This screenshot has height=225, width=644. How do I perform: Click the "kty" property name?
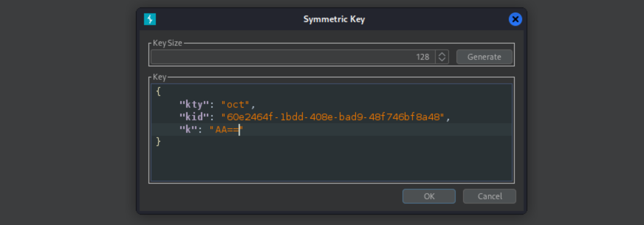pyautogui.click(x=193, y=105)
